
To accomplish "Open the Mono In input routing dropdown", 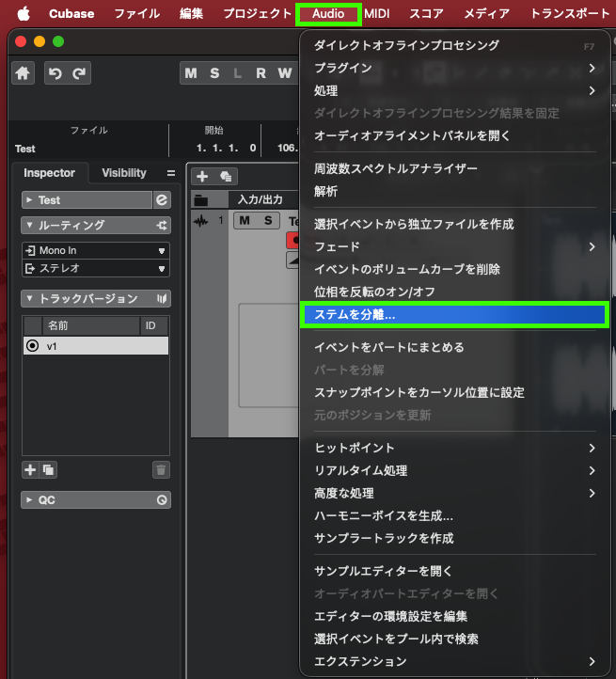I will point(95,251).
